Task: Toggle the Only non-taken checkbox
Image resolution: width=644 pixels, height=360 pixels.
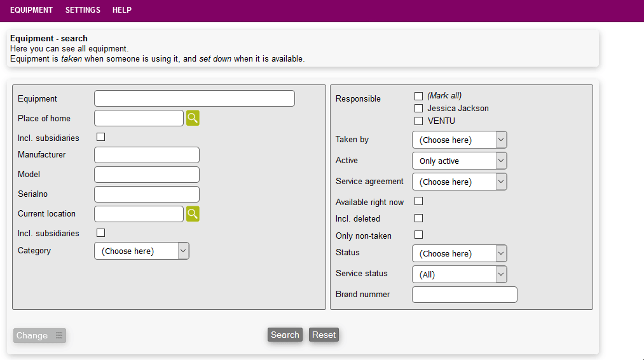Action: tap(418, 235)
